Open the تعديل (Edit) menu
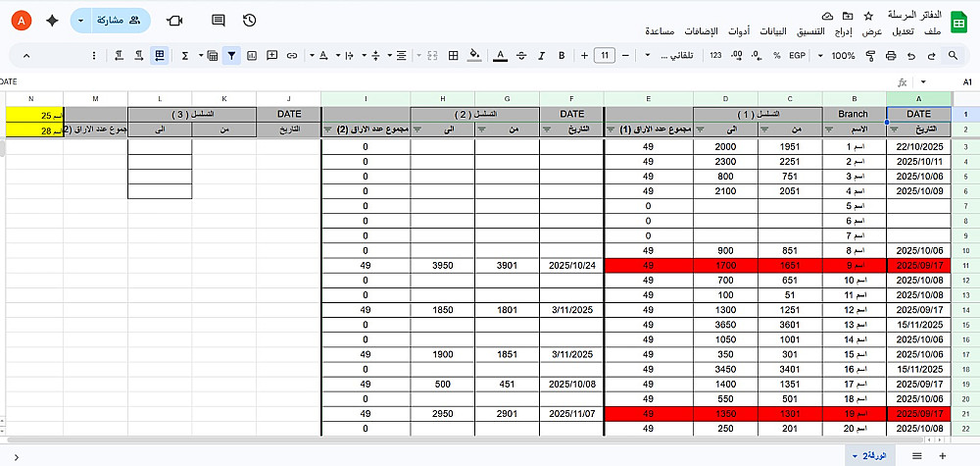This screenshot has width=980, height=466. tap(905, 31)
